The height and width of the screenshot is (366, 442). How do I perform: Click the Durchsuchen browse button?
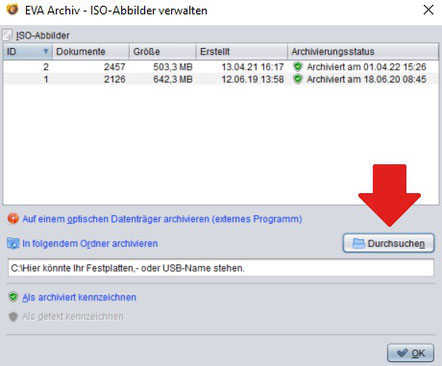(389, 243)
